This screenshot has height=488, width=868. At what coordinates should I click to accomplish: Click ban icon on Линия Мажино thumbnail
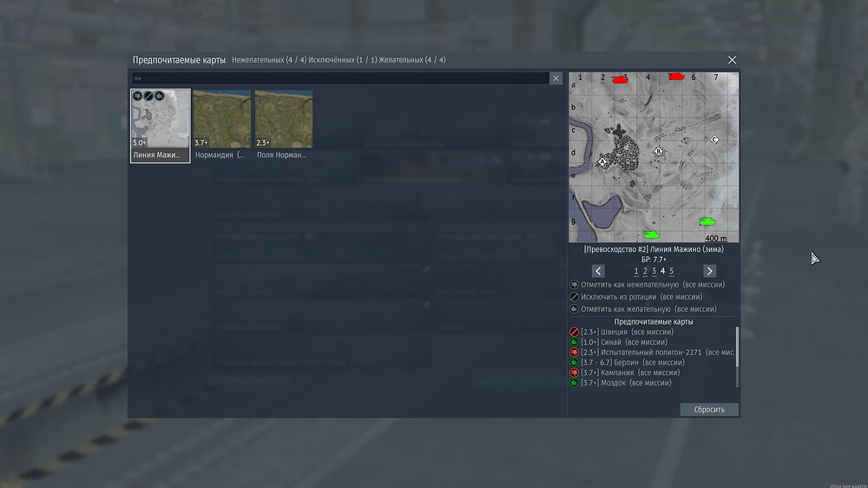pos(148,96)
